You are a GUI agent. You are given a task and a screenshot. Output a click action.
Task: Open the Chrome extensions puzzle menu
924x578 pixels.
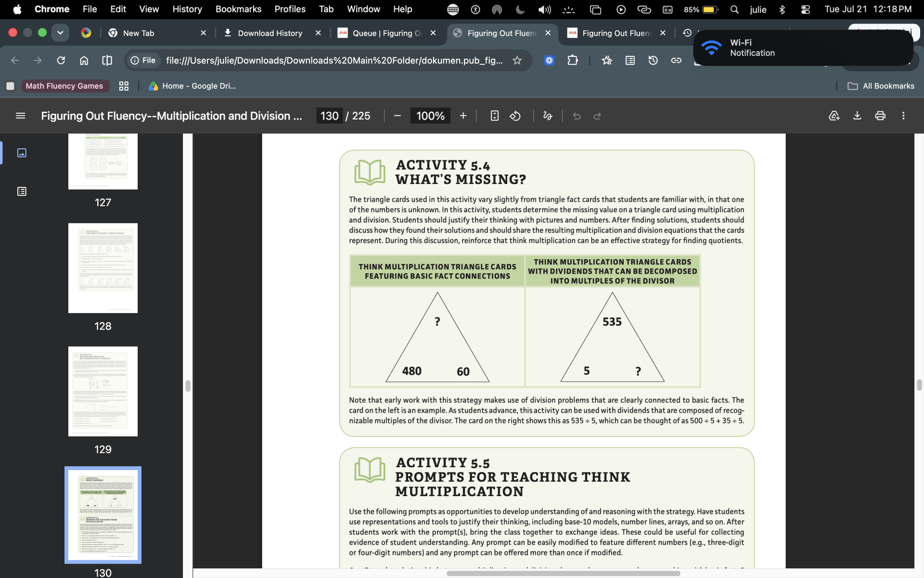click(572, 60)
